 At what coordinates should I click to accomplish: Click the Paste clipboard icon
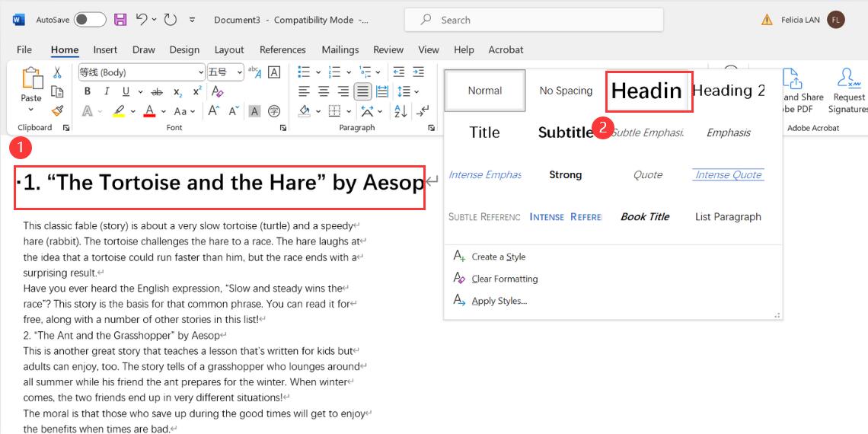[31, 78]
